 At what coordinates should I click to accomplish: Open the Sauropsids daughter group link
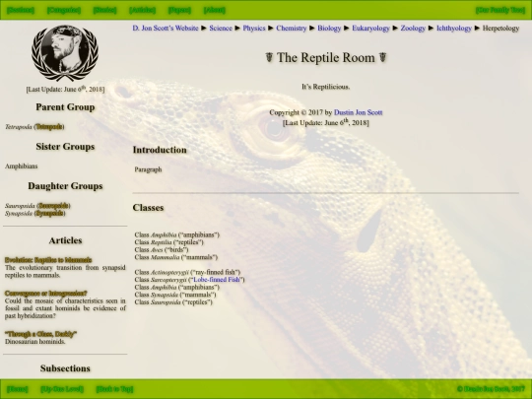click(x=53, y=206)
